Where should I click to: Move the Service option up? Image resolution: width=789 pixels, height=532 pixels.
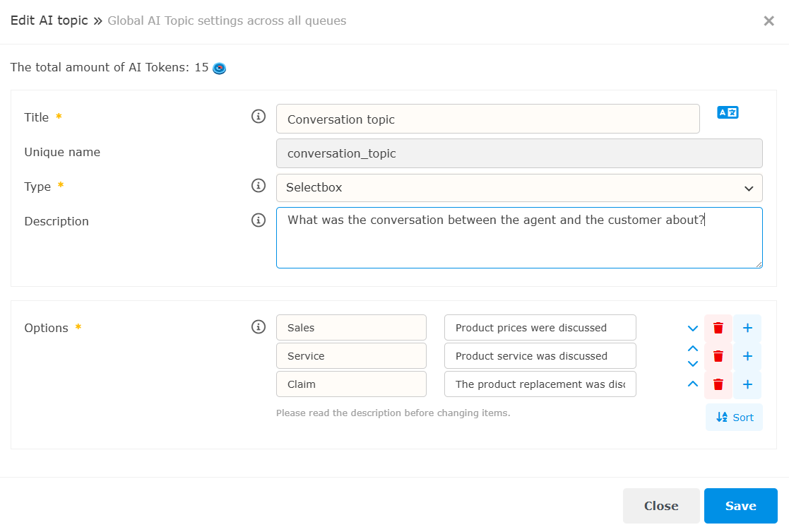[693, 349]
